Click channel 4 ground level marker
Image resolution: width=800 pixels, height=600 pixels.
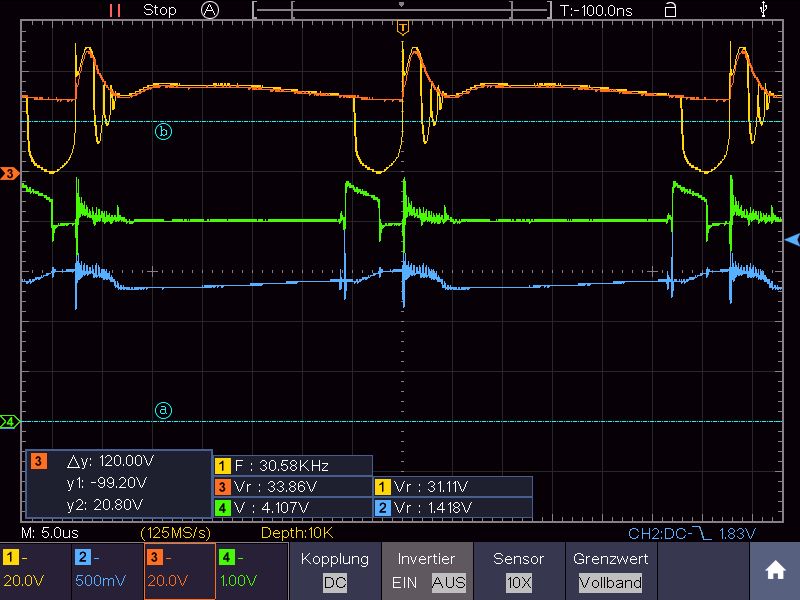10,422
